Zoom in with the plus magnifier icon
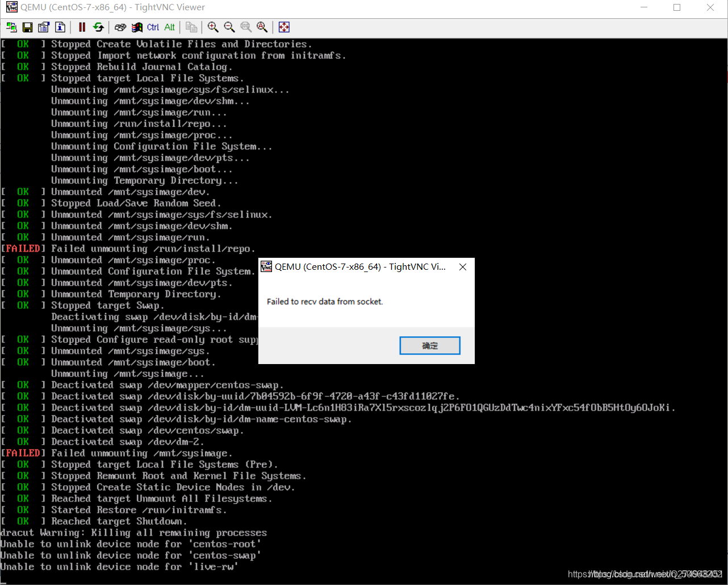728x585 pixels. [213, 27]
